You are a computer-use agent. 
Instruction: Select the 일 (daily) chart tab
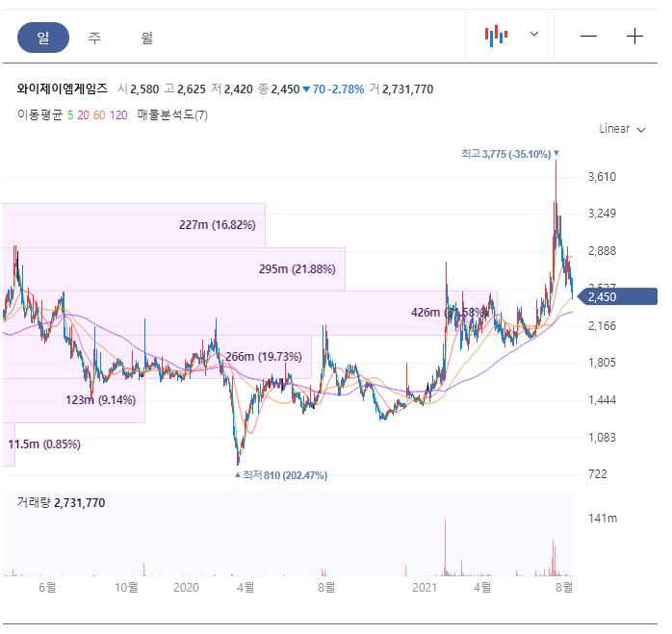click(x=43, y=38)
